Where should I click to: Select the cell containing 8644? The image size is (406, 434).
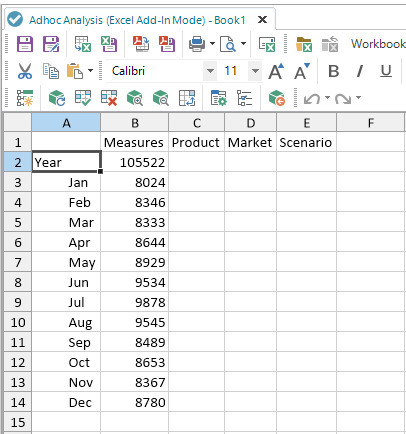[x=135, y=242]
